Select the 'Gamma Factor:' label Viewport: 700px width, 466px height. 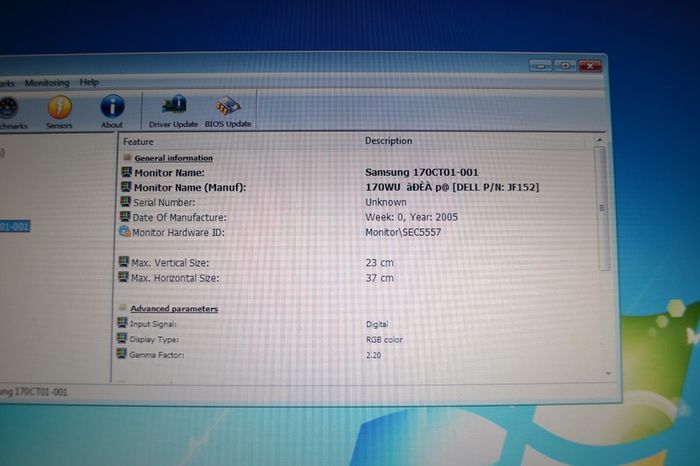point(156,355)
